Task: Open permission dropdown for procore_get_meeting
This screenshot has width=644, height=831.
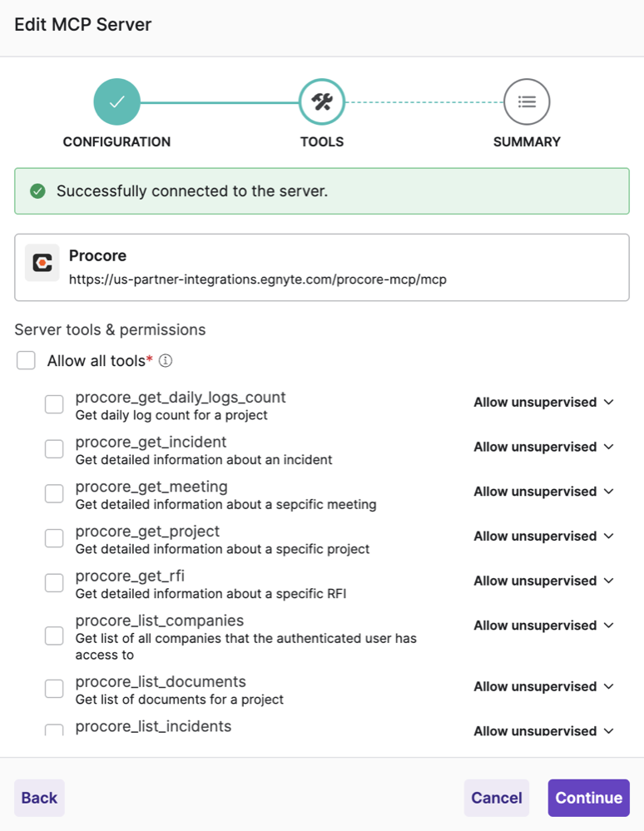Action: pos(543,492)
